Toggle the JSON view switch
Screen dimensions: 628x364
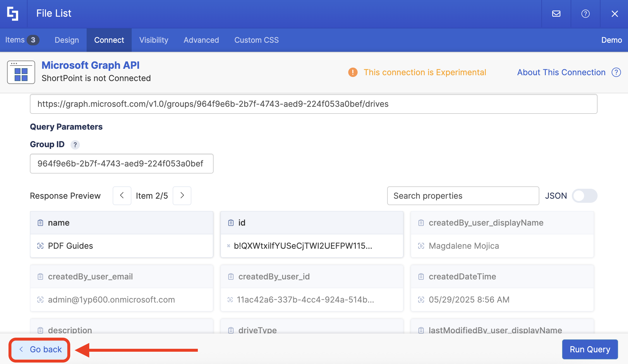tap(584, 196)
